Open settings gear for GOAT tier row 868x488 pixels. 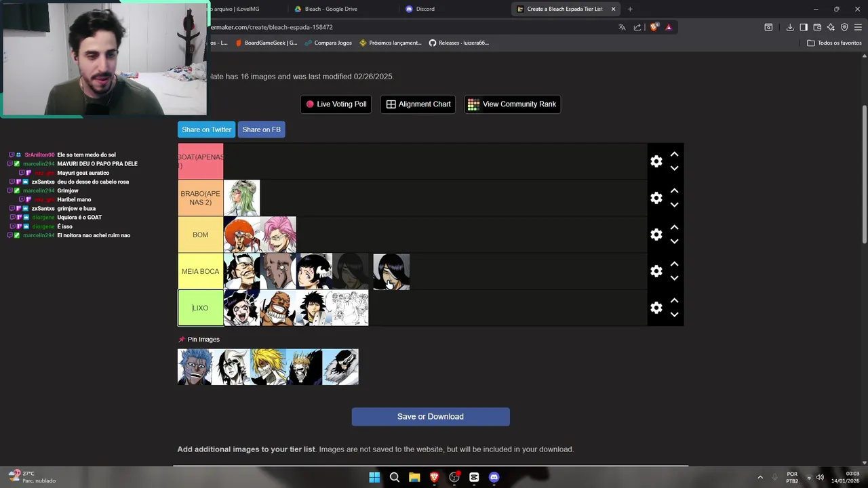point(656,161)
